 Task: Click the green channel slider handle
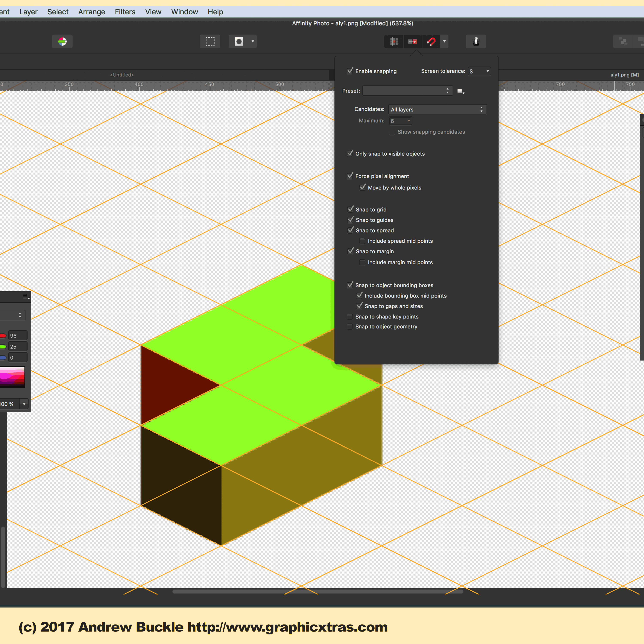pos(3,347)
